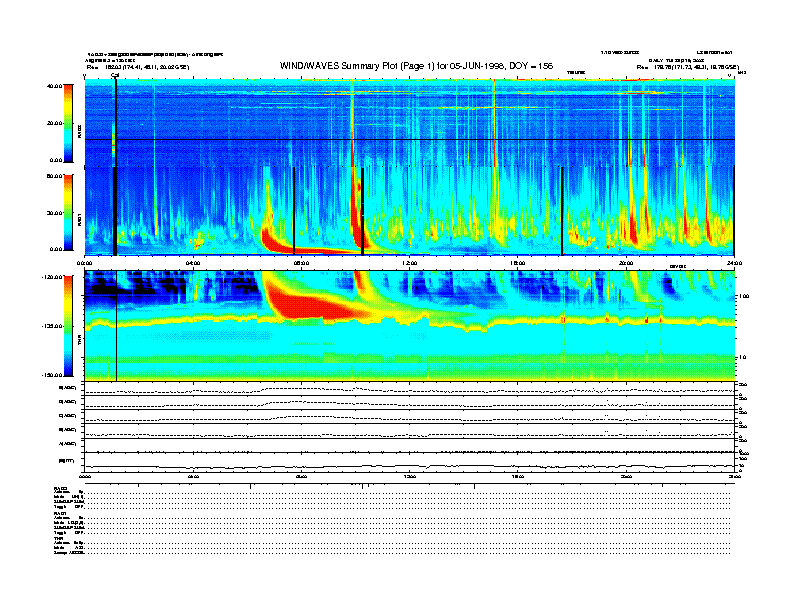Click the -135.00 value on the TNR color scale
This screenshot has width=792, height=612.
click(52, 326)
